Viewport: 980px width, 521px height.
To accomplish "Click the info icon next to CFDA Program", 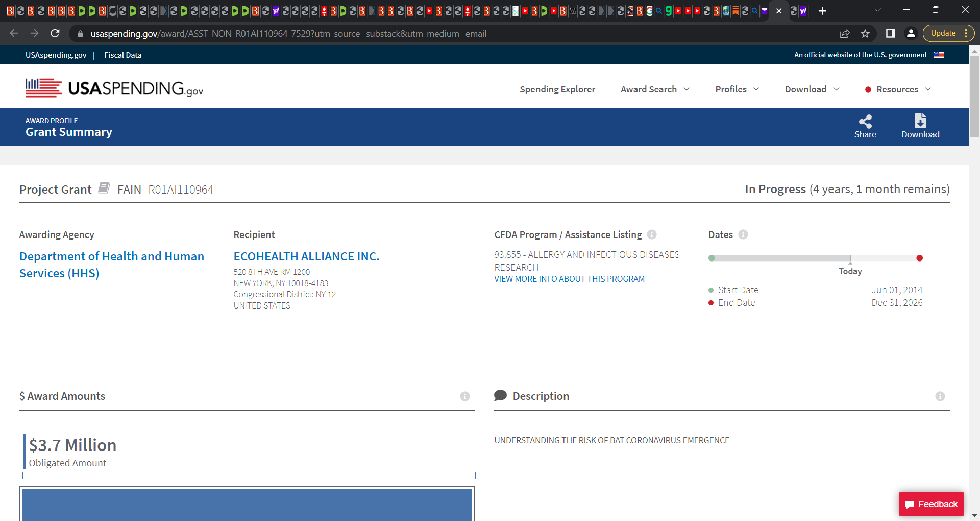I will coord(652,234).
